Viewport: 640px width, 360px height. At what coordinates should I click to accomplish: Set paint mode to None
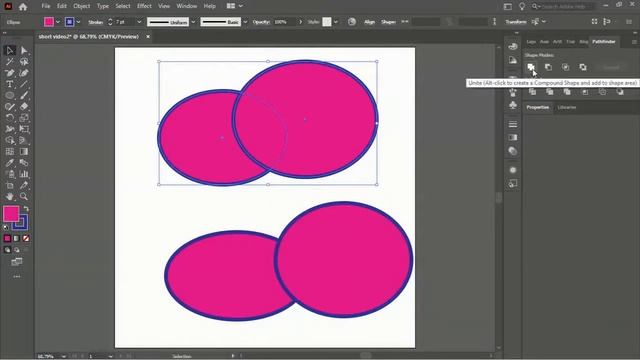tap(26, 238)
